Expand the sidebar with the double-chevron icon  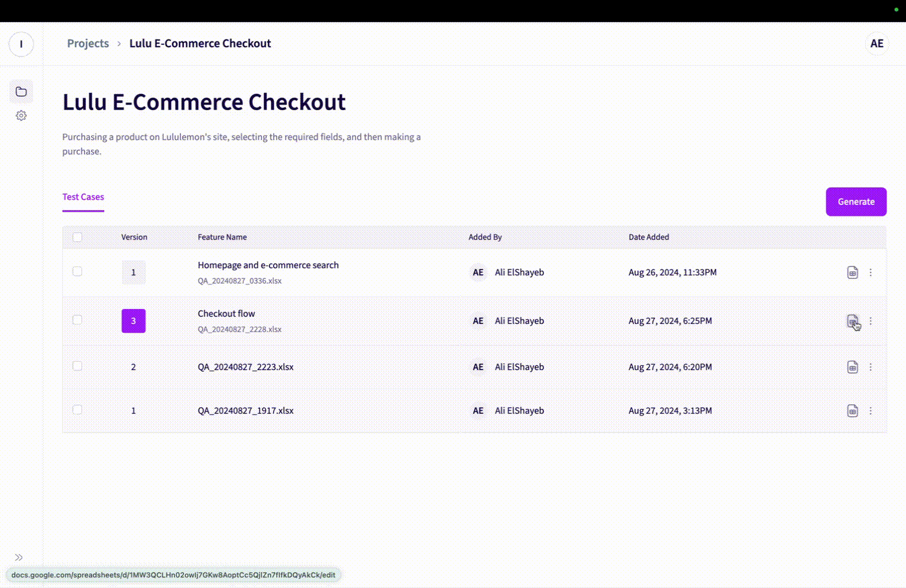[x=19, y=557]
